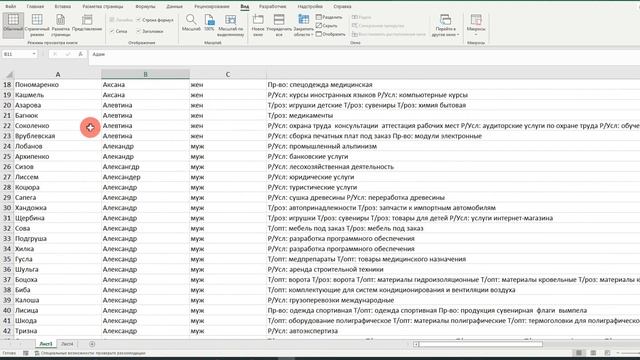This screenshot has height=360, width=640.
Task: Toggle the Gridlines (Сетка) checkbox
Action: pyautogui.click(x=118, y=31)
